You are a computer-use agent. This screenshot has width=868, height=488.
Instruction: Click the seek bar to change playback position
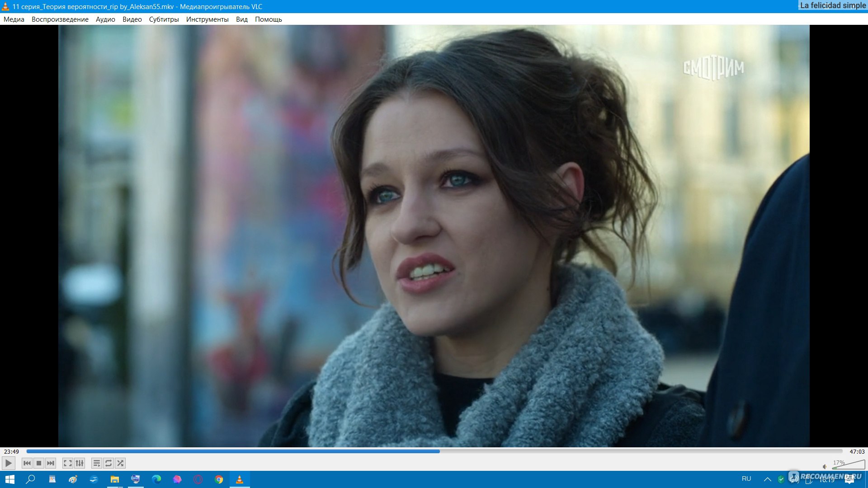coord(434,451)
